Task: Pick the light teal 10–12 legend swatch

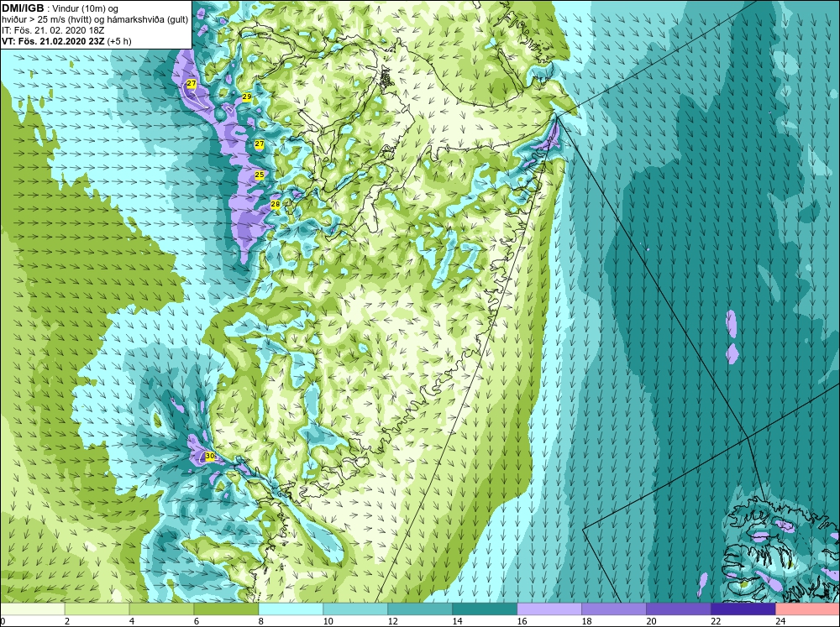Action: pyautogui.click(x=355, y=609)
